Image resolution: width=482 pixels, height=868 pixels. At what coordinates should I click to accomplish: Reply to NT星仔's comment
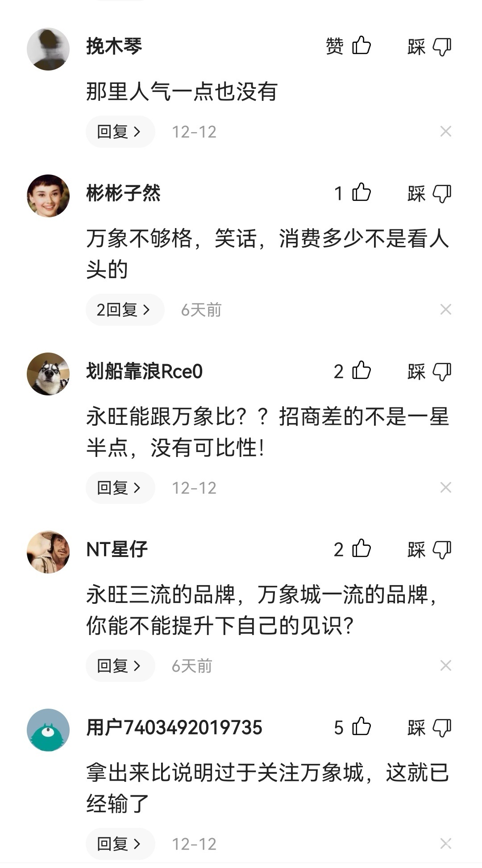pyautogui.click(x=120, y=666)
